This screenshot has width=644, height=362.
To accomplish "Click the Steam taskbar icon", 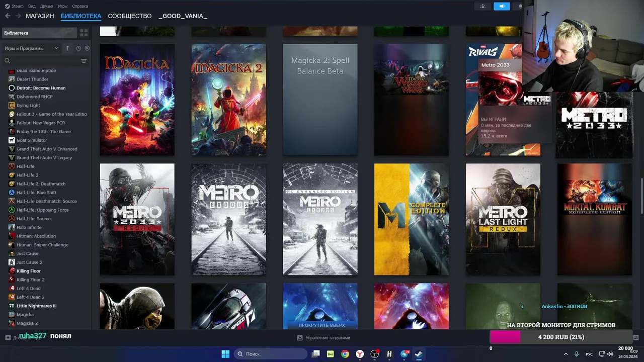I will [x=419, y=354].
